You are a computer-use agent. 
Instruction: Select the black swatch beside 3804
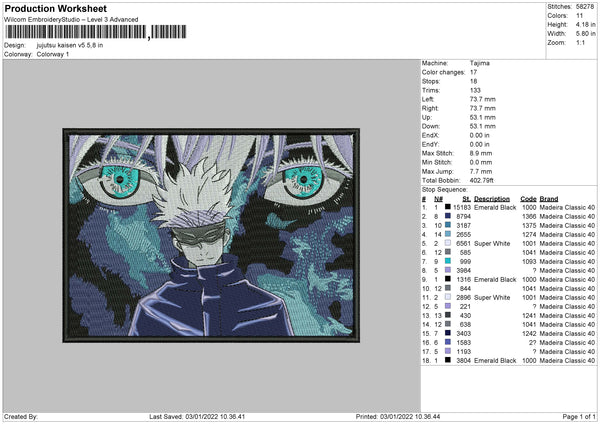point(448,360)
